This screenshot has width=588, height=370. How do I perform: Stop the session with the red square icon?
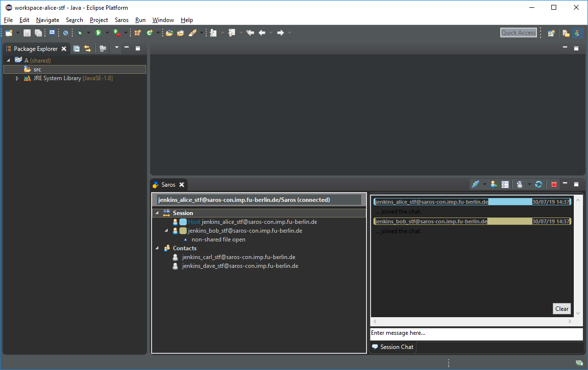[x=553, y=184]
